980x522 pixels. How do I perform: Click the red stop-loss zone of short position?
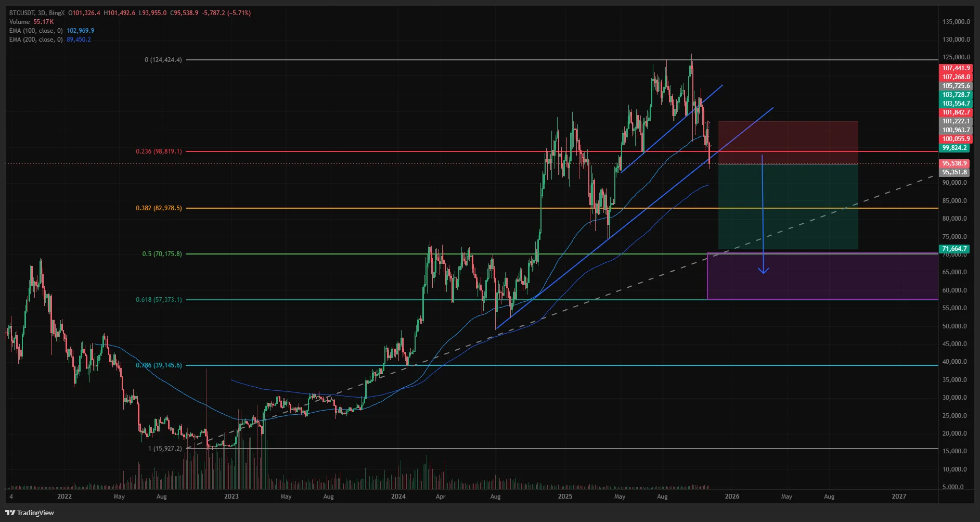tap(788, 143)
